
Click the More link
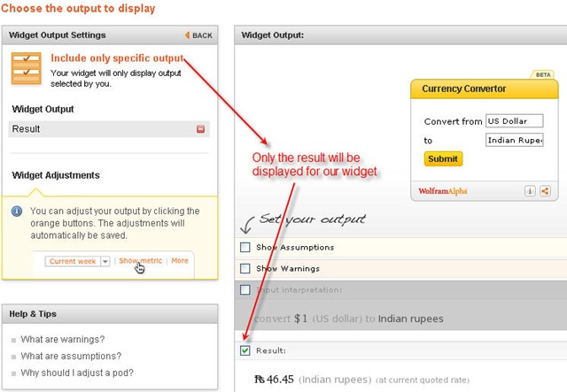pyautogui.click(x=180, y=260)
